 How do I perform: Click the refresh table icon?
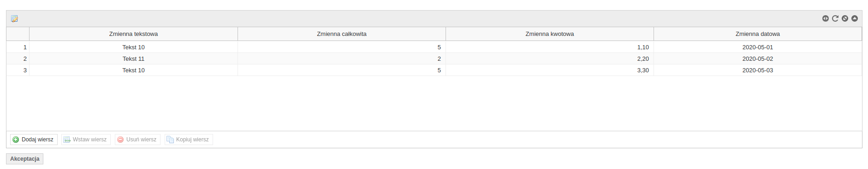[835, 18]
